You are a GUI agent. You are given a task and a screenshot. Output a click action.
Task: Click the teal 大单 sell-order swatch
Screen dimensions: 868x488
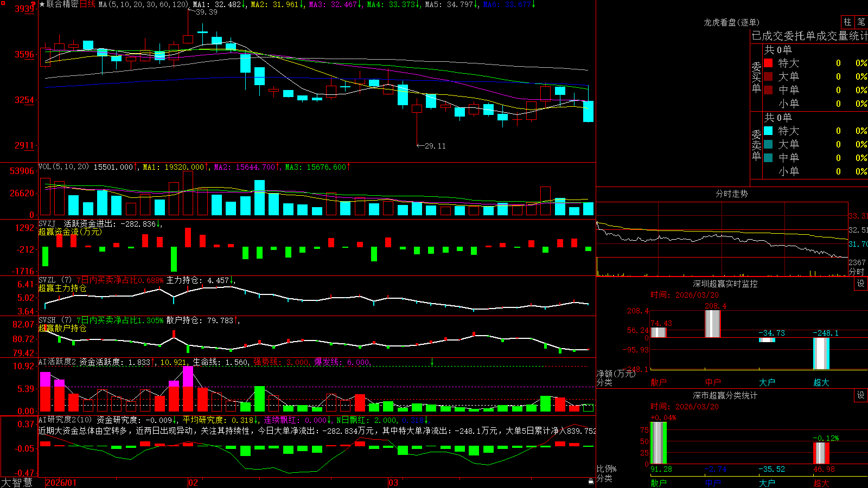tap(768, 144)
